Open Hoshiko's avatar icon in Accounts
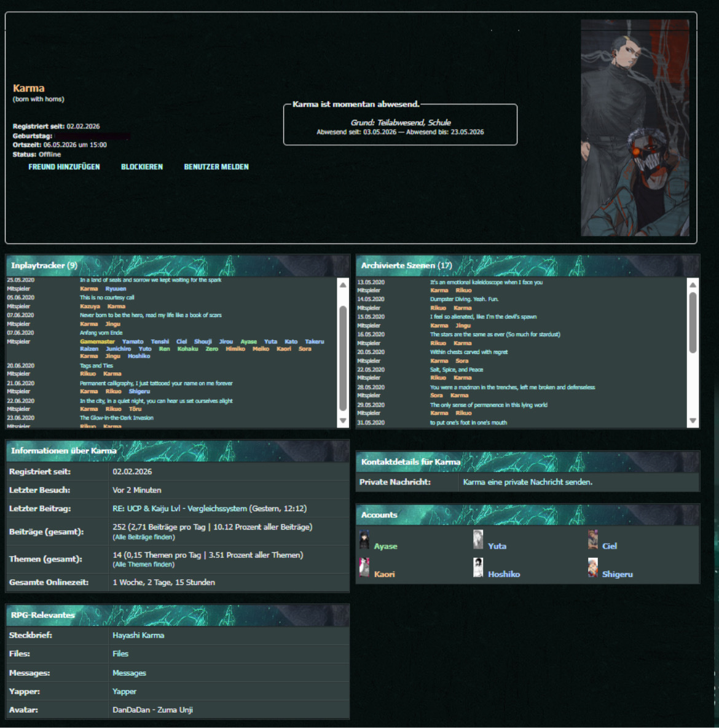Viewport: 719px width, 728px height. click(x=478, y=568)
